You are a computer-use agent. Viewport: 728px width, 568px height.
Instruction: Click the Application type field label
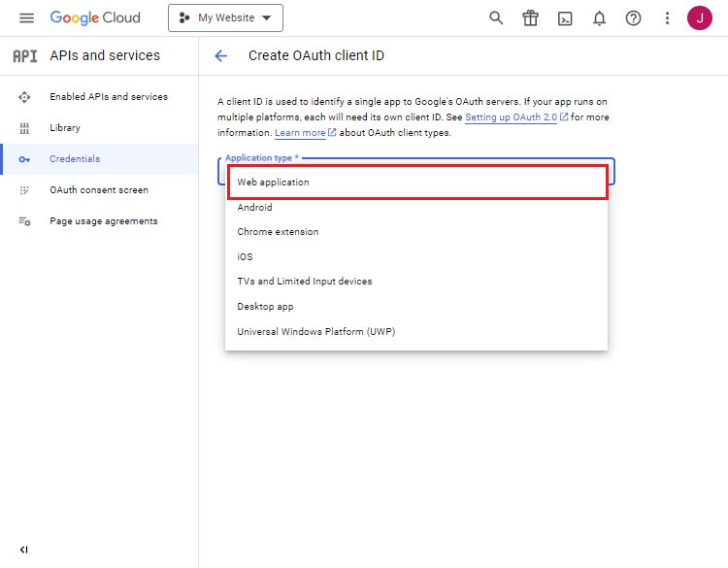pos(261,158)
